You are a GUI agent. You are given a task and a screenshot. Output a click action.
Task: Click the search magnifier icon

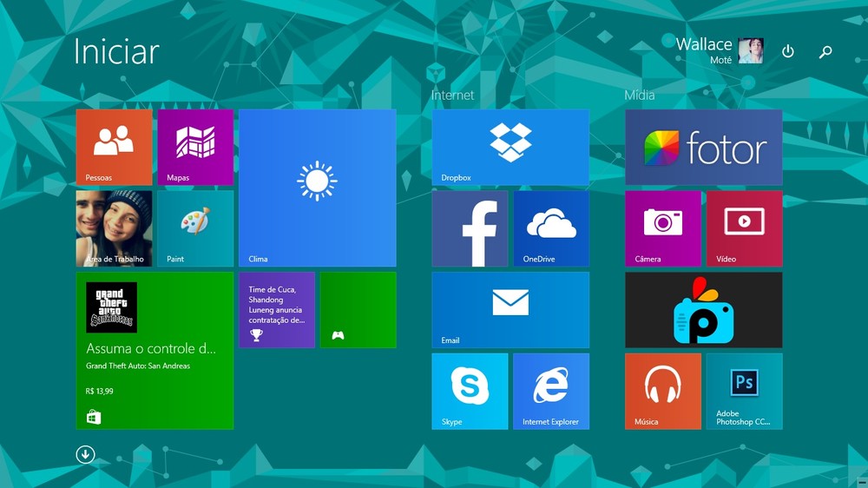click(x=825, y=51)
